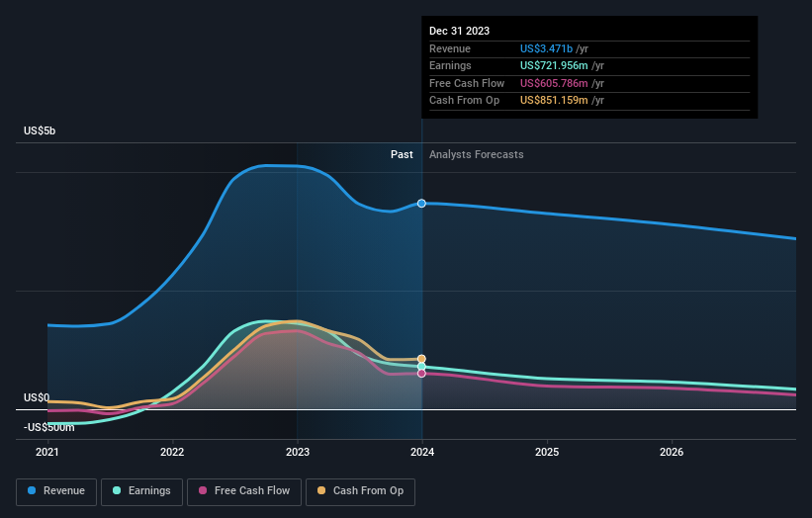812x518 pixels.
Task: Click the Revenue row label in tooltip
Action: tap(450, 48)
